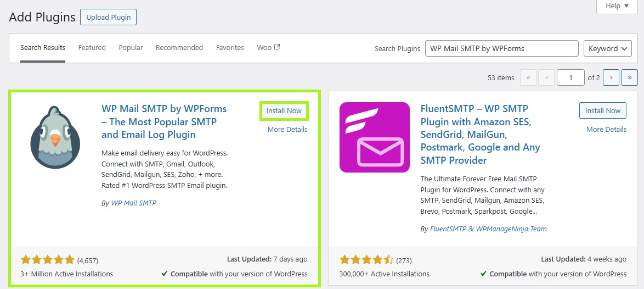Switch to the Featured tab
The image size is (644, 289).
tap(92, 48)
